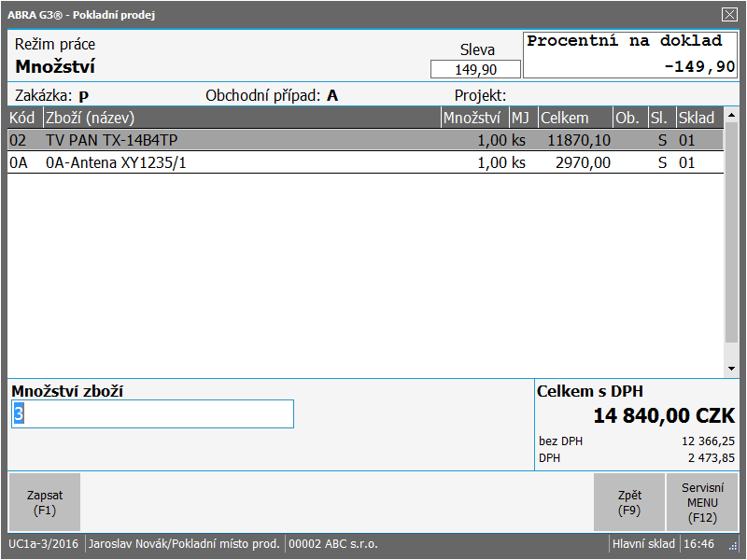Close the Pokladní prodej window
Image resolution: width=747 pixels, height=560 pixels.
tap(729, 14)
